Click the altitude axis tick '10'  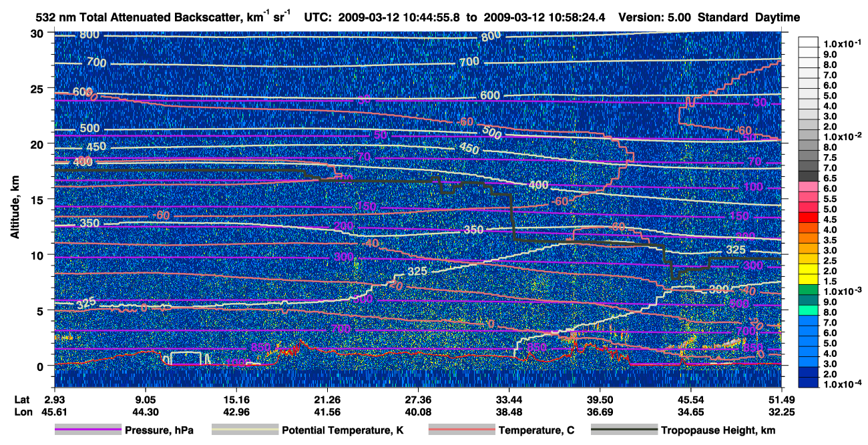(39, 254)
